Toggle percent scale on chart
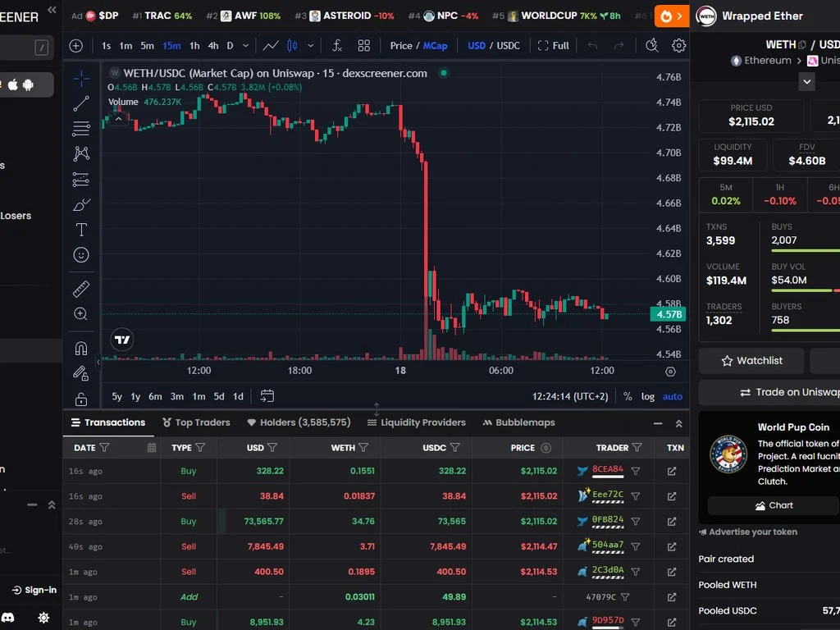Image resolution: width=840 pixels, height=630 pixels. click(628, 396)
